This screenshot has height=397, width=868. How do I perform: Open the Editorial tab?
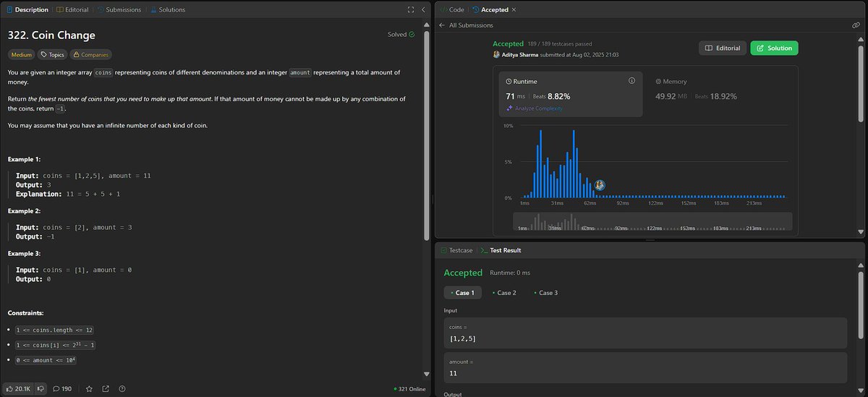[72, 9]
